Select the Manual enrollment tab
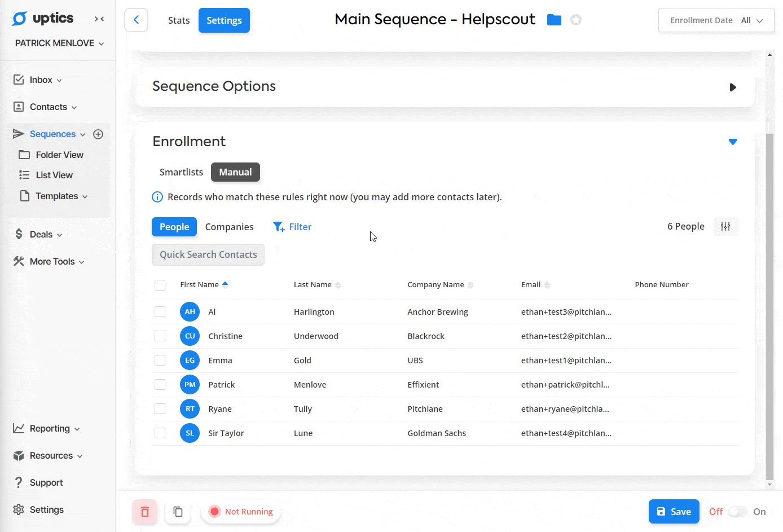The width and height of the screenshot is (783, 532). (235, 172)
